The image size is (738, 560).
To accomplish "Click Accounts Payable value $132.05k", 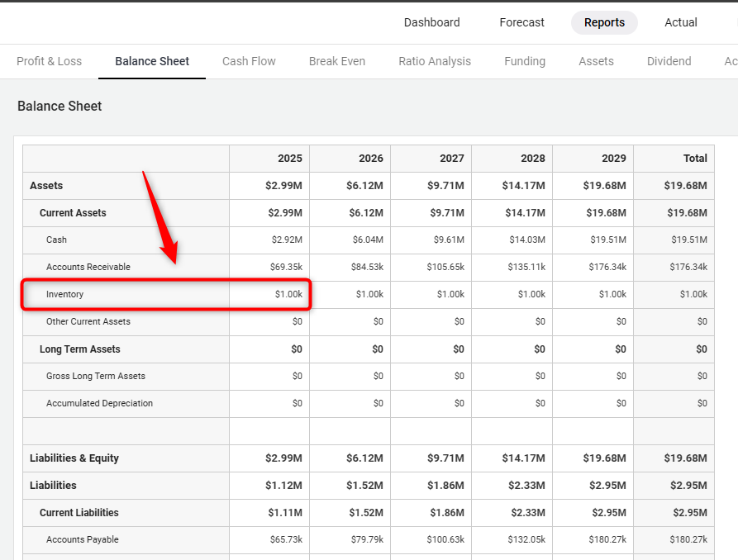I will [526, 540].
